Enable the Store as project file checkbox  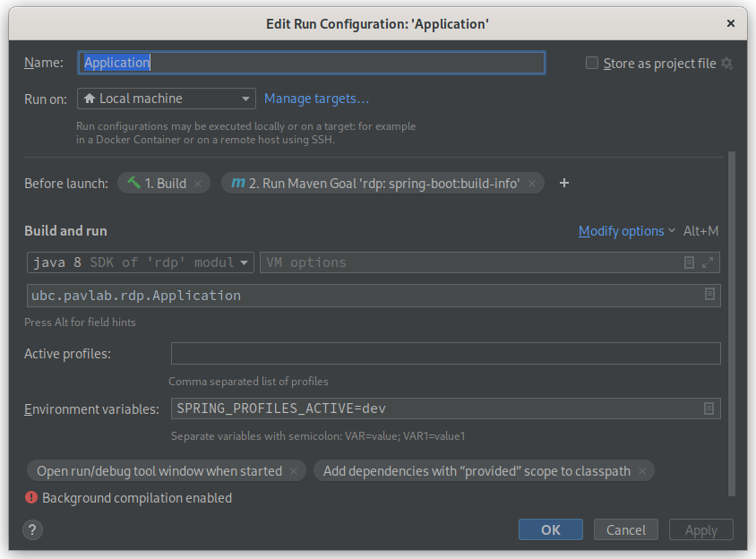coord(592,63)
